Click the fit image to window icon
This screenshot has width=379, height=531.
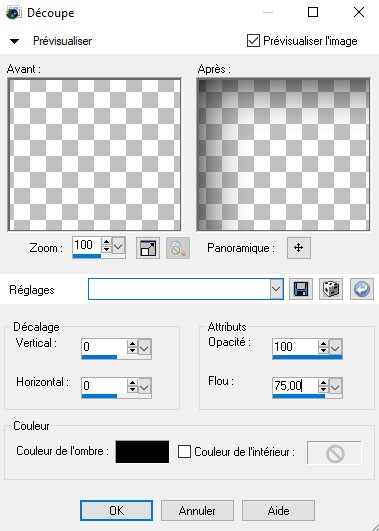148,248
